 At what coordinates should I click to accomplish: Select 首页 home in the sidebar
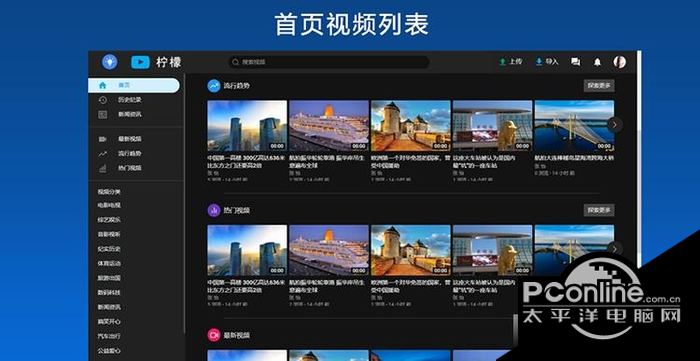(134, 85)
